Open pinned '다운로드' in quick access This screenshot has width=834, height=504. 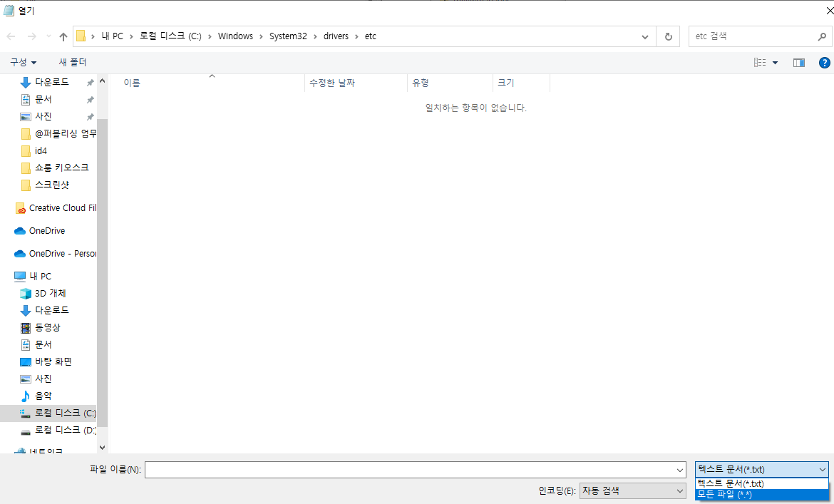pyautogui.click(x=51, y=83)
